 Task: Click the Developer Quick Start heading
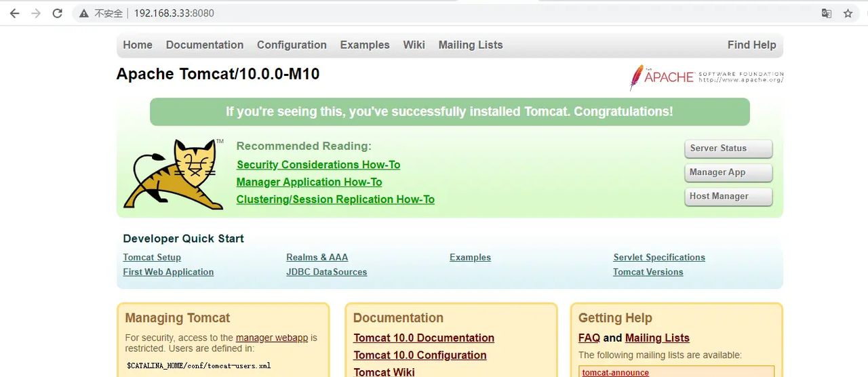(183, 239)
